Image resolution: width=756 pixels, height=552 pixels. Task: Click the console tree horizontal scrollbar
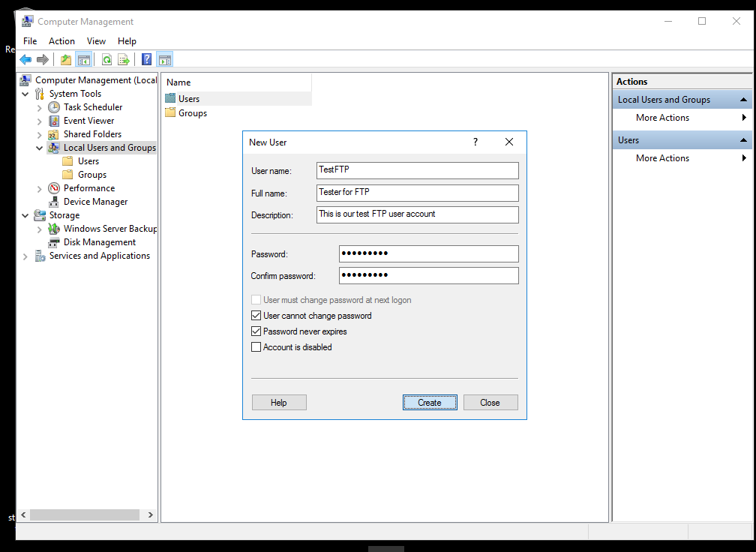pos(84,515)
